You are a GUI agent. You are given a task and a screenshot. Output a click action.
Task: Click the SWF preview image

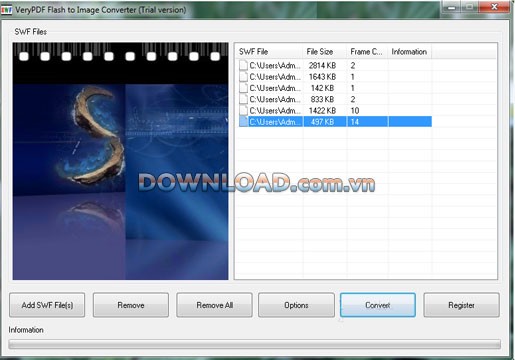coord(121,161)
